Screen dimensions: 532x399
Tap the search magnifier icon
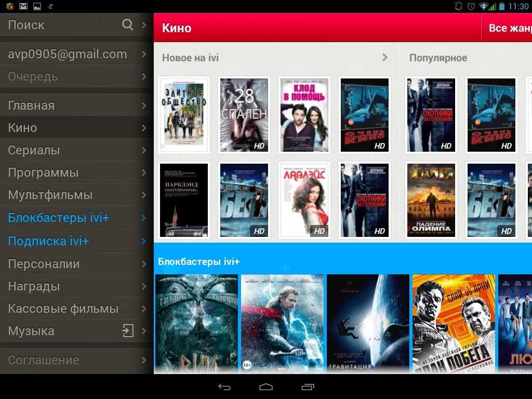pos(128,24)
